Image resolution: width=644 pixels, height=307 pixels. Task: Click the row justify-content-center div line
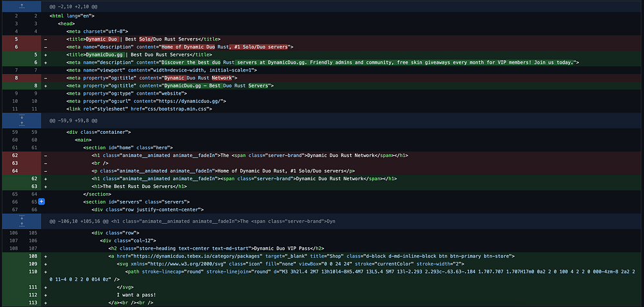pyautogui.click(x=148, y=210)
